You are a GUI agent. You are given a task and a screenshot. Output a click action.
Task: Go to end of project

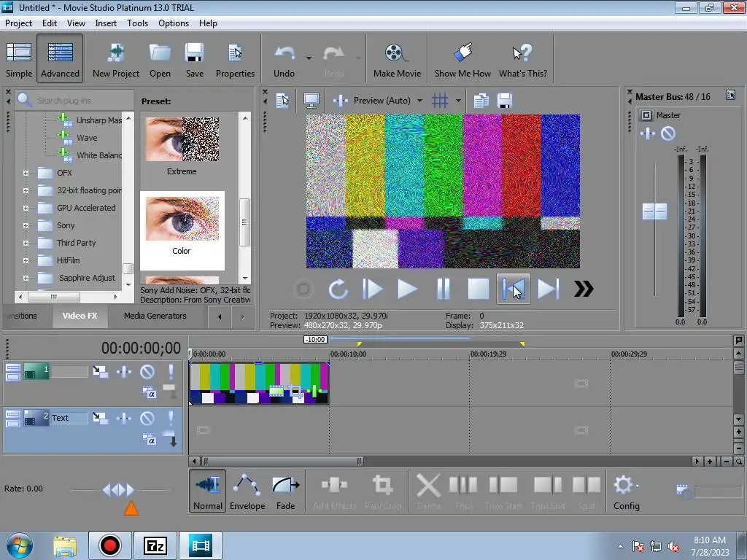point(548,289)
